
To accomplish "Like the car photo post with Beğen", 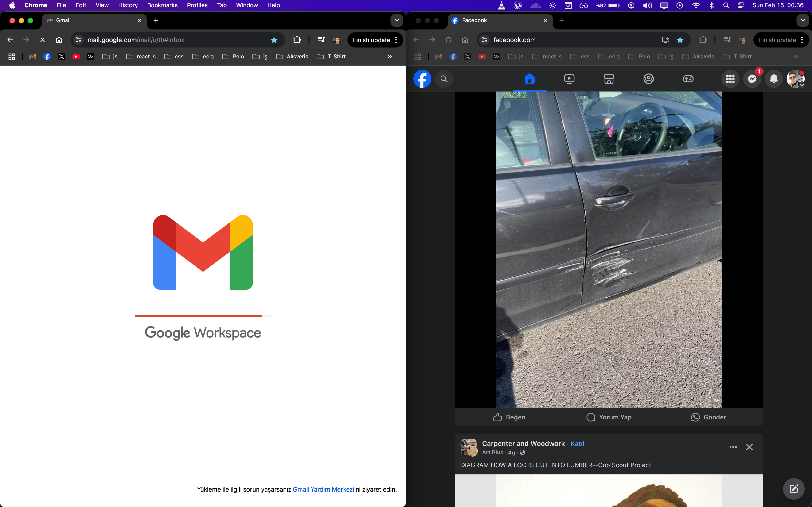I will point(509,417).
